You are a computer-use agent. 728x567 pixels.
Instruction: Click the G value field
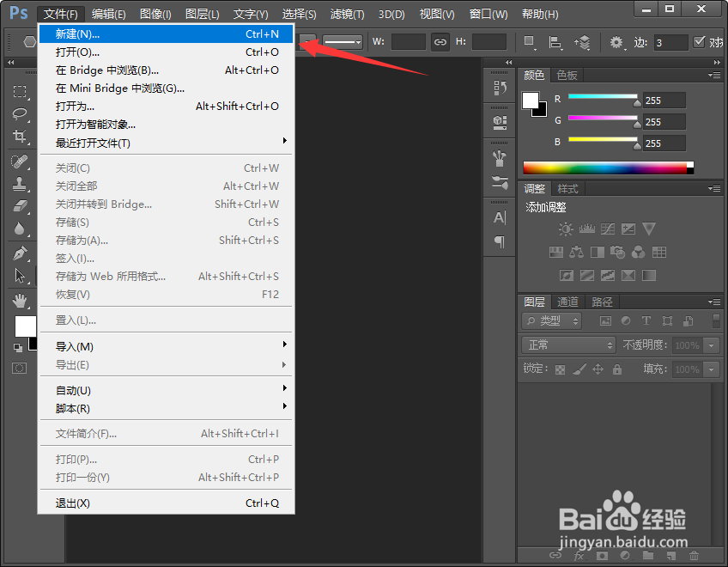coord(664,122)
